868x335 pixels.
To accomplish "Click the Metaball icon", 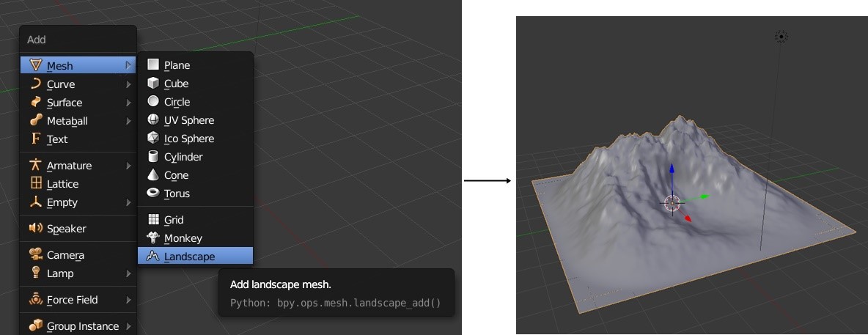I will coord(36,120).
